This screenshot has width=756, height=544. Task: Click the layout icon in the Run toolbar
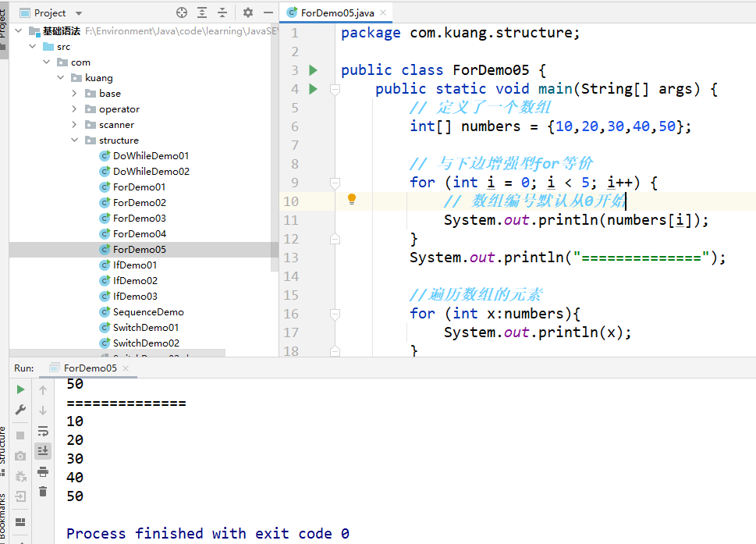pos(20,522)
